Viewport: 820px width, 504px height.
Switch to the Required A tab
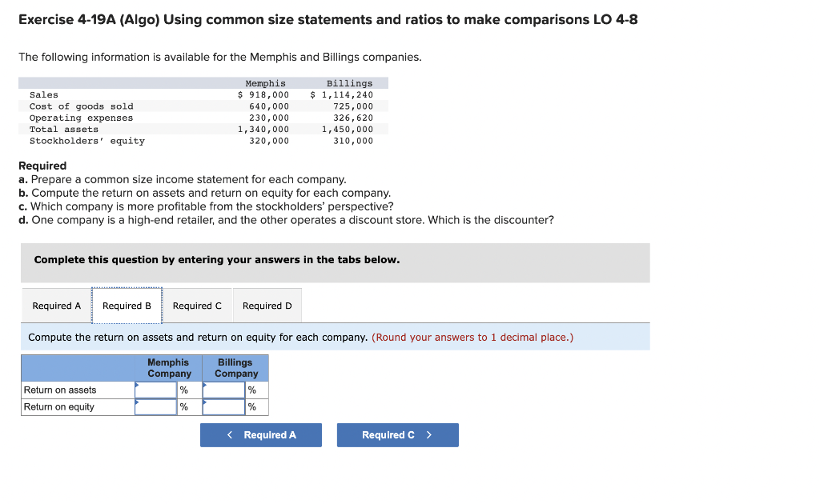tap(55, 305)
